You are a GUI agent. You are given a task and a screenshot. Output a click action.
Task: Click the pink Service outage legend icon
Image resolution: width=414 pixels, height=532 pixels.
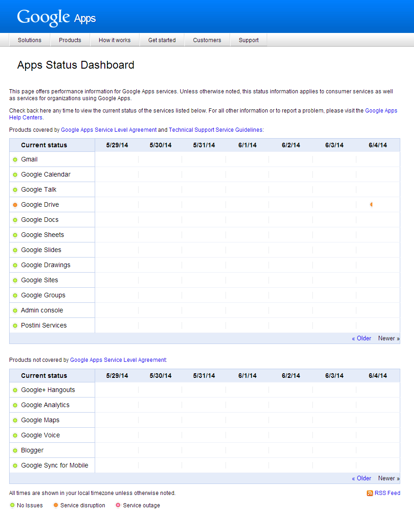point(118,505)
